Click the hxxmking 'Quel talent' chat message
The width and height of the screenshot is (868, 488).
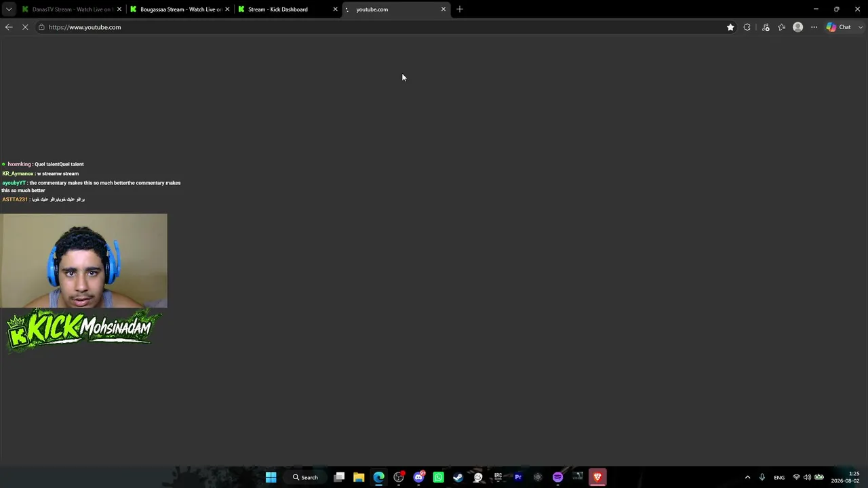[x=43, y=164]
